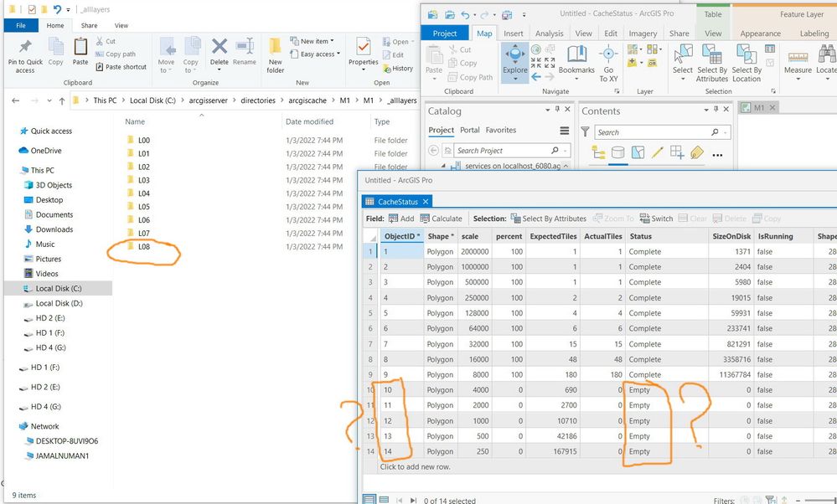
Task: Close the CacheStatus table tab
Action: tap(426, 202)
